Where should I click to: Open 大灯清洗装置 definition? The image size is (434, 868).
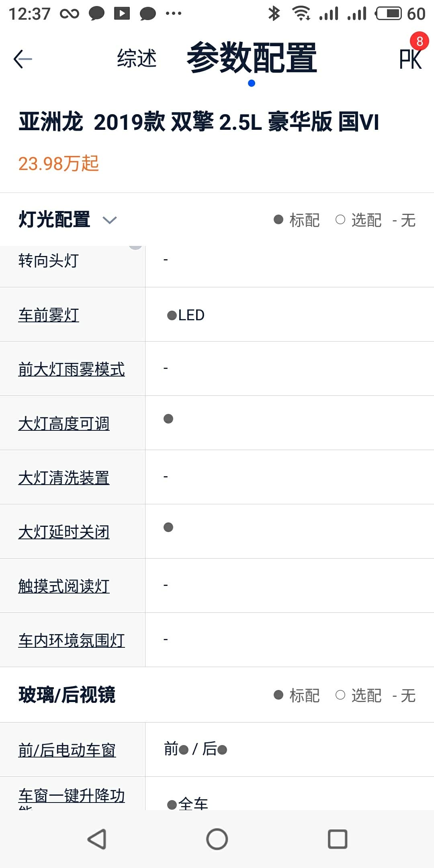64,477
